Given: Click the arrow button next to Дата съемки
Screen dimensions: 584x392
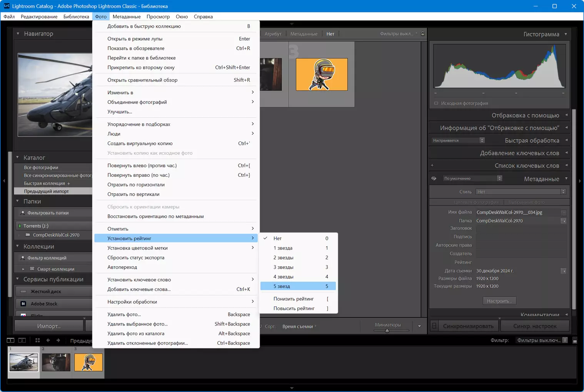Looking at the screenshot, I should (564, 271).
